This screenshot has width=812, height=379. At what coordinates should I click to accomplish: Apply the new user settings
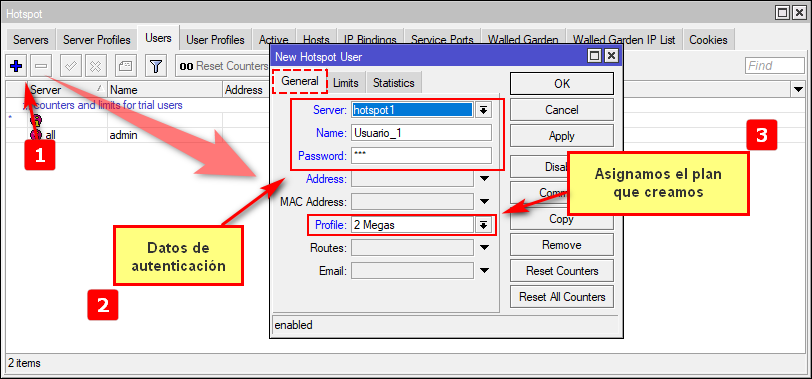(562, 136)
